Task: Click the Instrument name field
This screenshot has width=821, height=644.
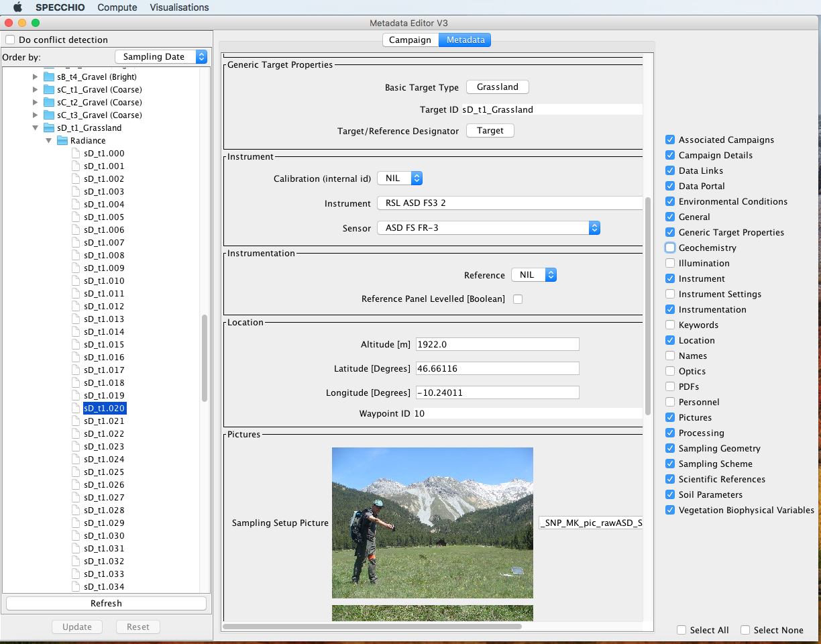Action: tap(510, 203)
